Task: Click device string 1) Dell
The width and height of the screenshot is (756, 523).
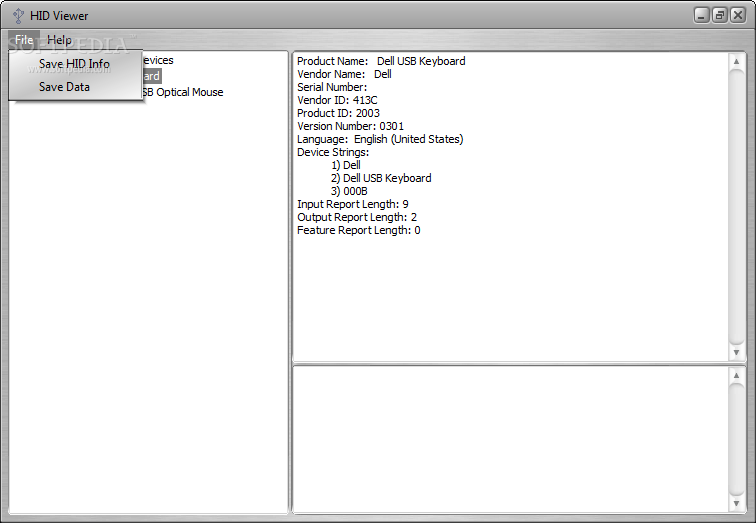Action: point(346,165)
